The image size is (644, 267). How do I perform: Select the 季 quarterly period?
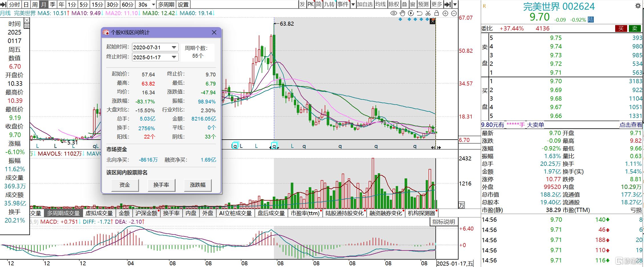point(53,5)
